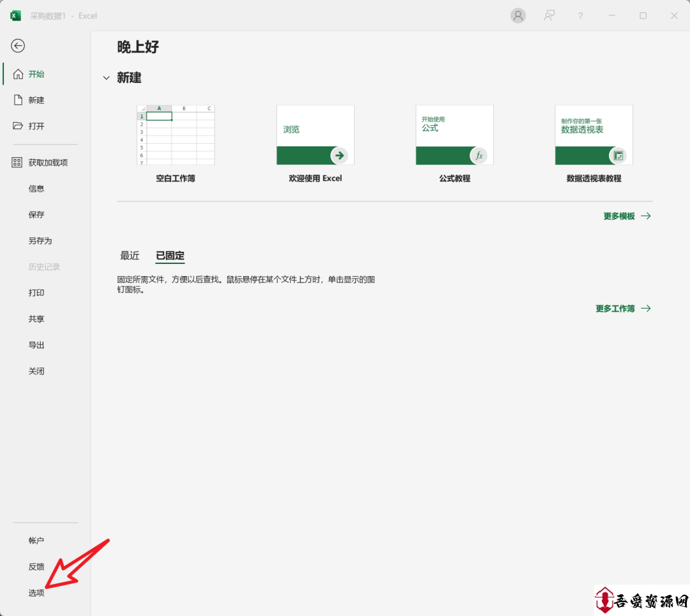The image size is (690, 616).
Task: Click the 历史记录 sidebar entry
Action: tap(44, 266)
